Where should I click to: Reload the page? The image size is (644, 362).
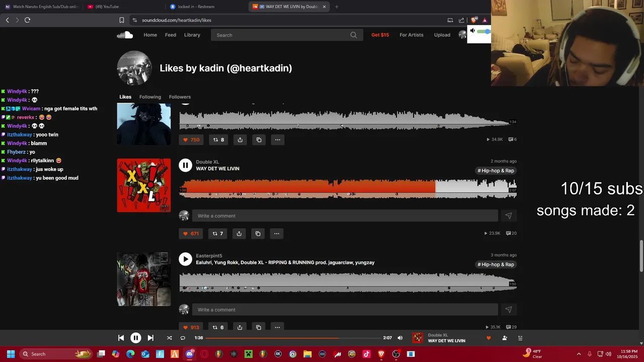pos(27,20)
